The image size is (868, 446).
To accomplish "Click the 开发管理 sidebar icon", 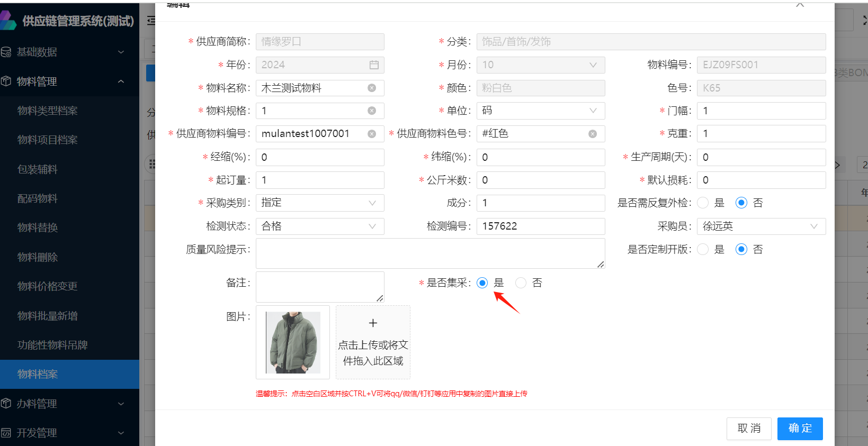I will (x=6, y=433).
